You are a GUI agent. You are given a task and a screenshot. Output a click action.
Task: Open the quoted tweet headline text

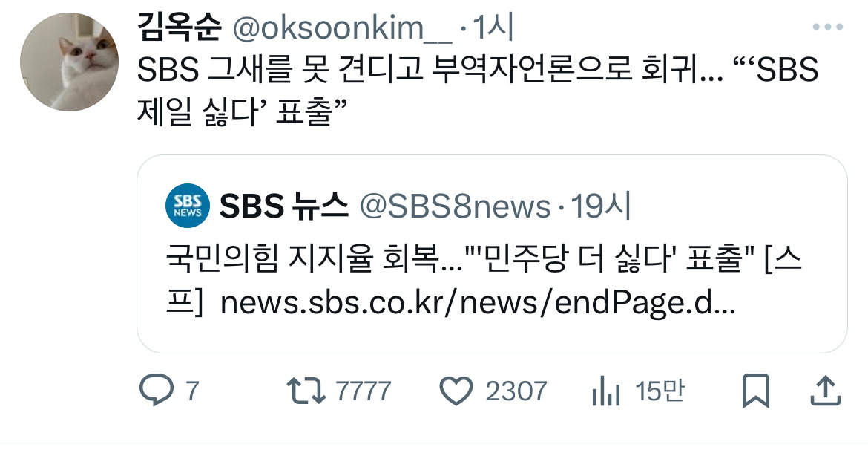point(484,258)
